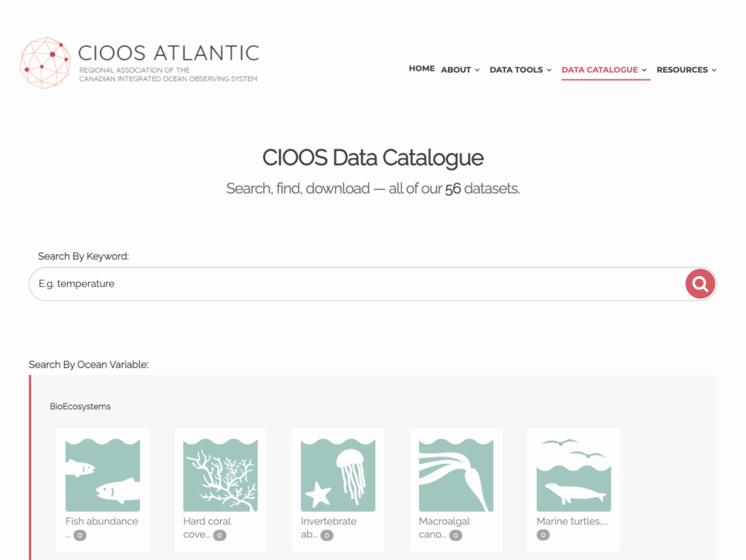The width and height of the screenshot is (746, 560).
Task: Click the count badge under Marine turtles
Action: click(543, 535)
